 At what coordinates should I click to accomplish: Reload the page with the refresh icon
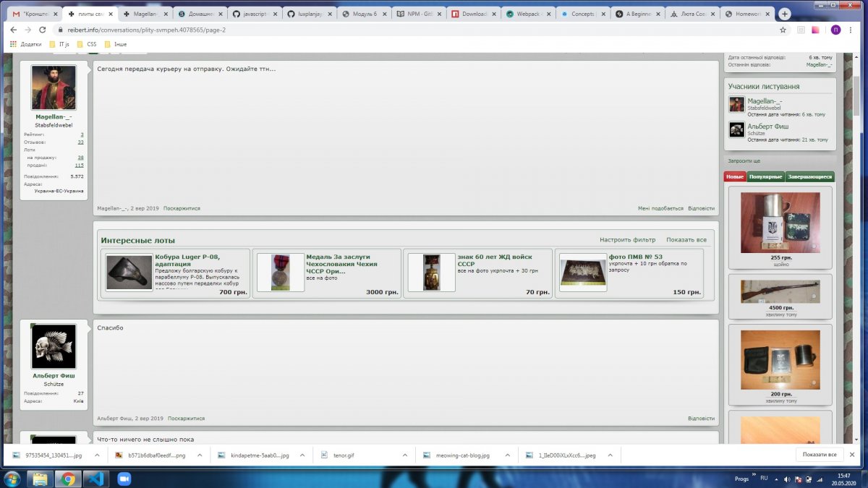click(42, 30)
